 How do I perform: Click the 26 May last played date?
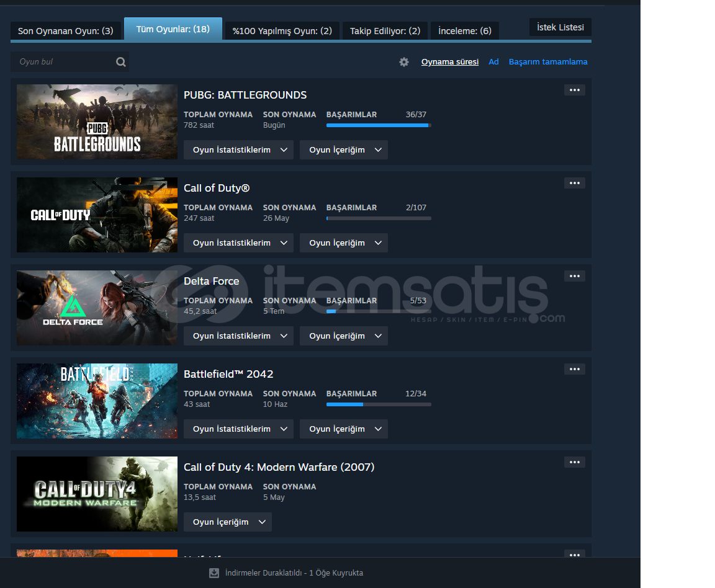tap(276, 218)
